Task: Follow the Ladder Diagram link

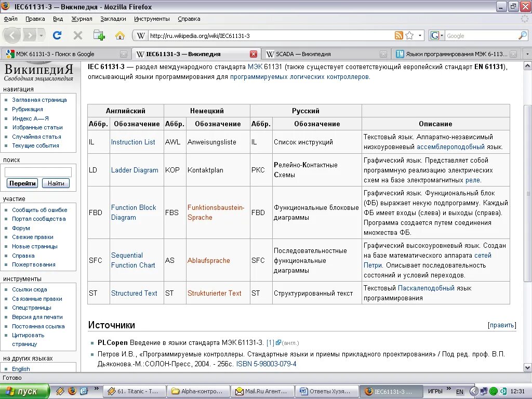Action: coord(135,170)
